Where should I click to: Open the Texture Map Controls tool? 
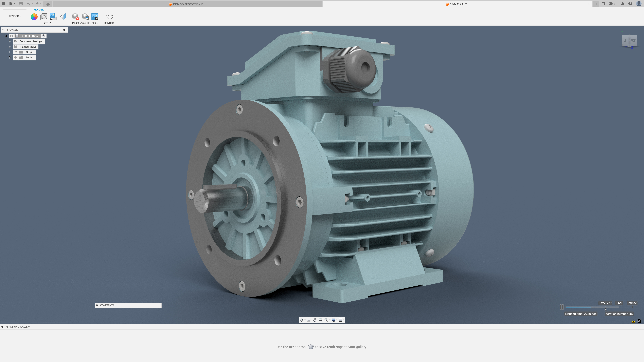tap(63, 17)
